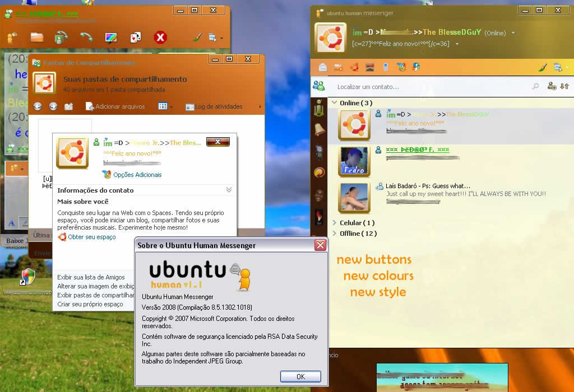Click the Windows security shield desktop shortcut

pos(28,277)
